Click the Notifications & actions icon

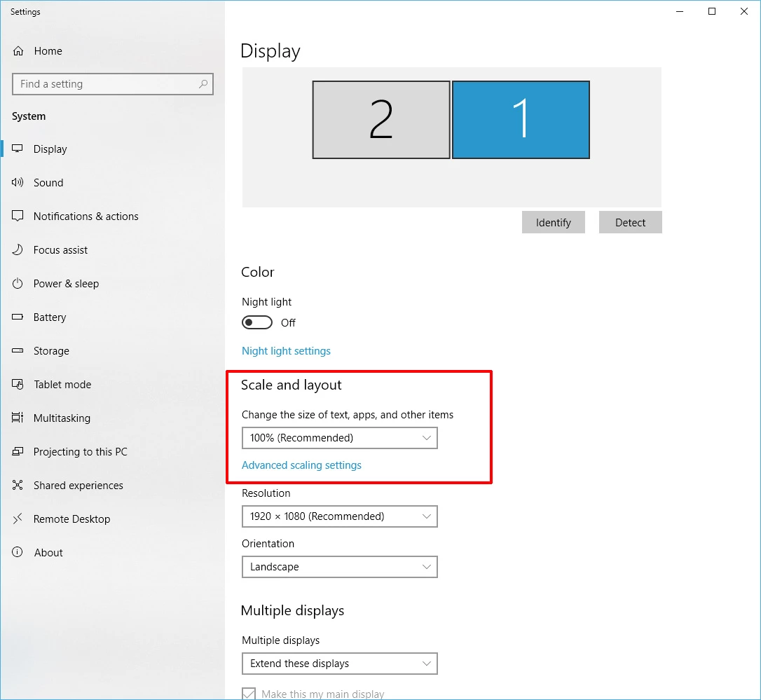pos(18,216)
